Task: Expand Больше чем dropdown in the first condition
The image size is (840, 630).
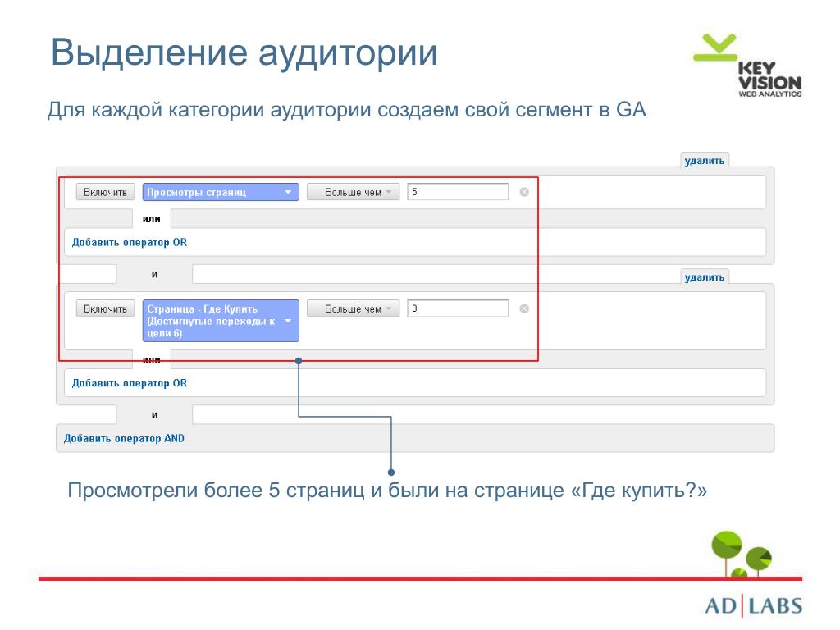Action: [353, 192]
